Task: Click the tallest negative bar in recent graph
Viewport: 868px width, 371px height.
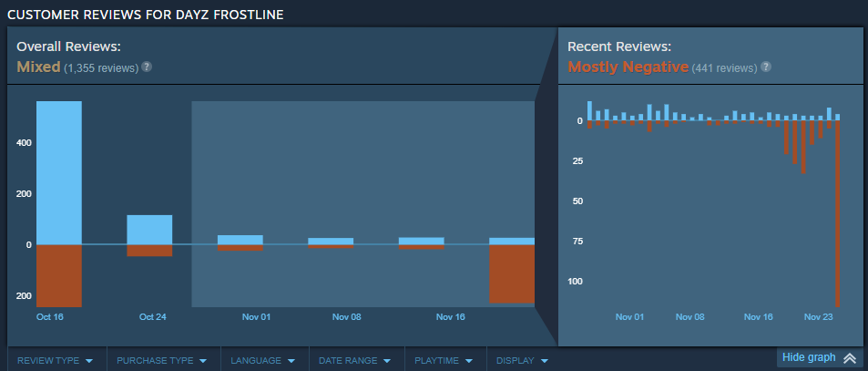Action: coord(838,213)
